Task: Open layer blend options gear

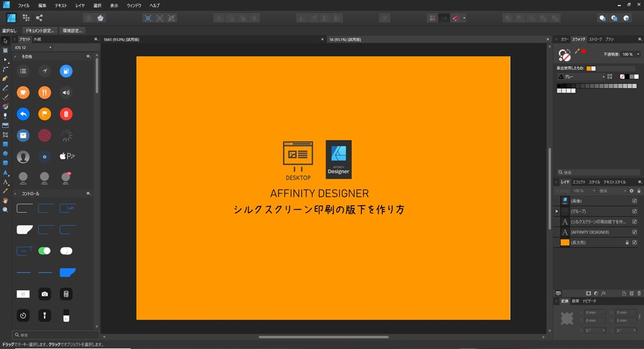Action: click(x=632, y=191)
